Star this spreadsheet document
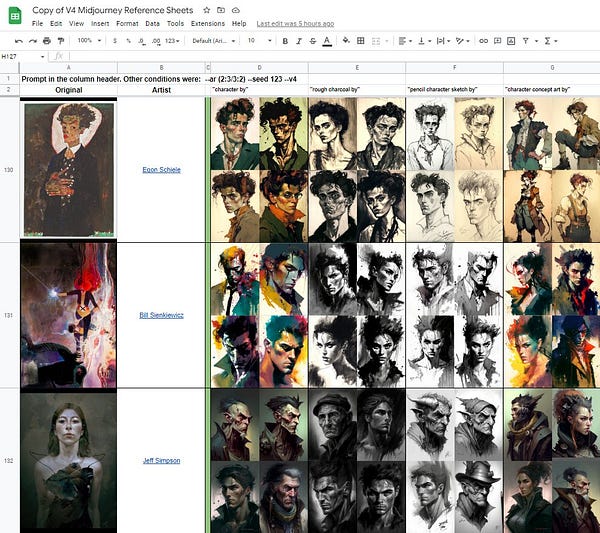The width and height of the screenshot is (600, 533). click(x=207, y=10)
